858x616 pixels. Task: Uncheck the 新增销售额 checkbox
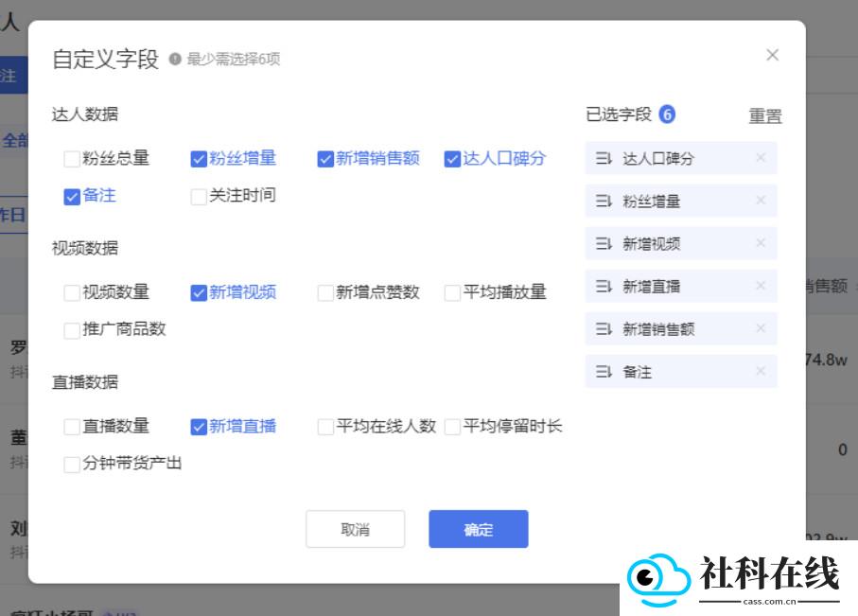[325, 159]
